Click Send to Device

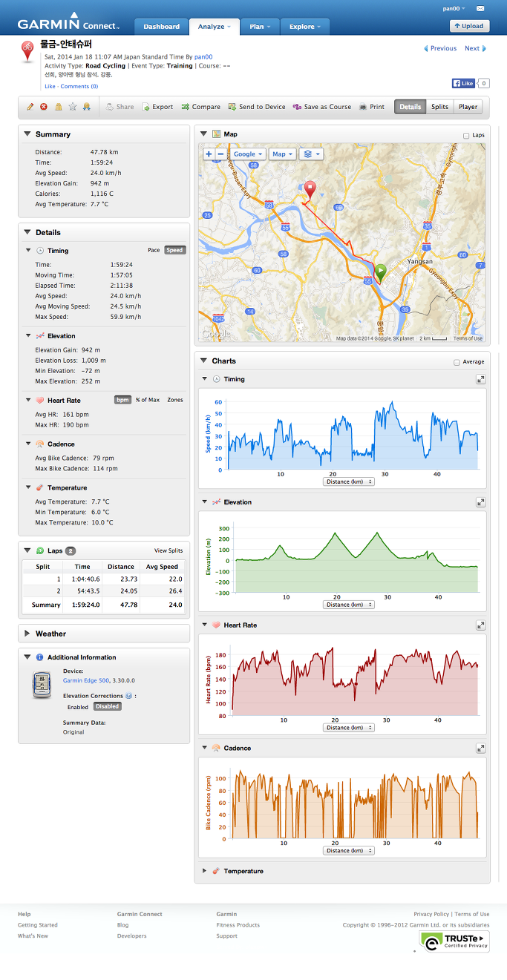(257, 107)
